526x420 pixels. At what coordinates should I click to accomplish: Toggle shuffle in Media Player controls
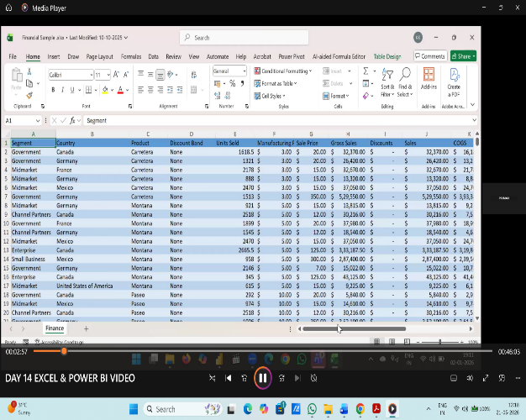pos(212,378)
